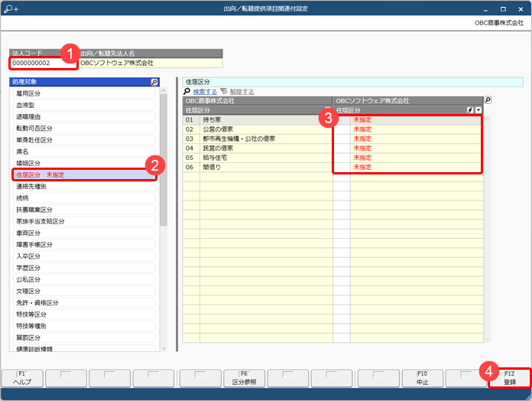Select 入卒区分 in the list
Screen dimensions: 532x401
click(84, 256)
